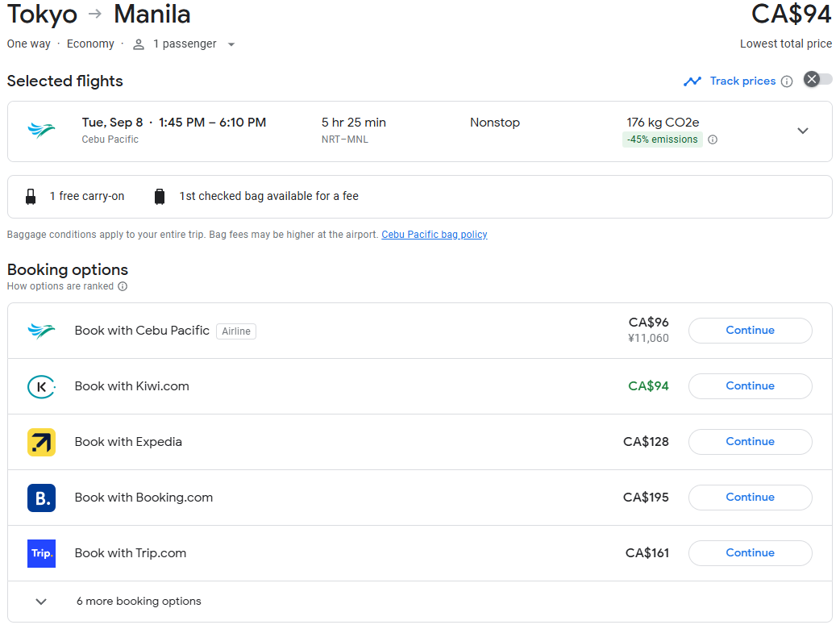The width and height of the screenshot is (840, 629).
Task: Enable the Track prices toggle
Action: (817, 79)
